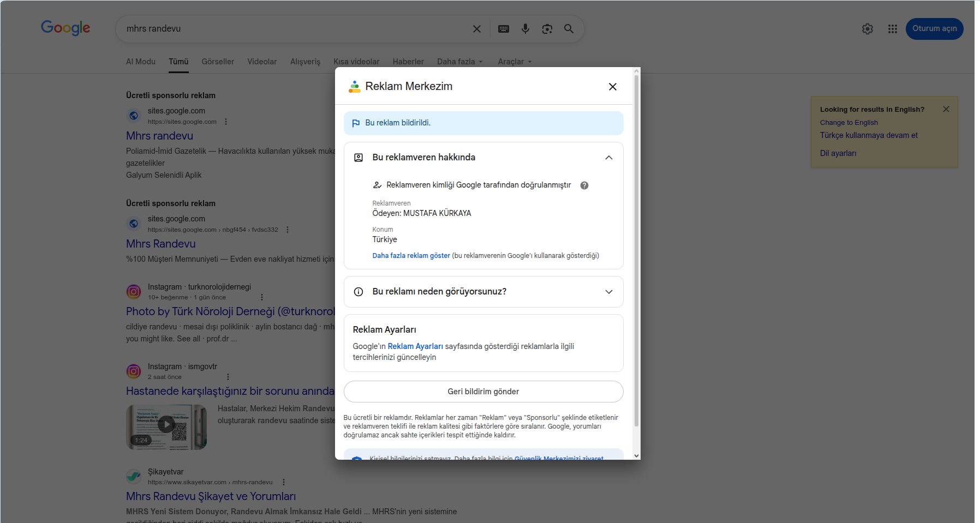This screenshot has width=980, height=523.
Task: Switch to the Videolar tab
Action: (262, 62)
